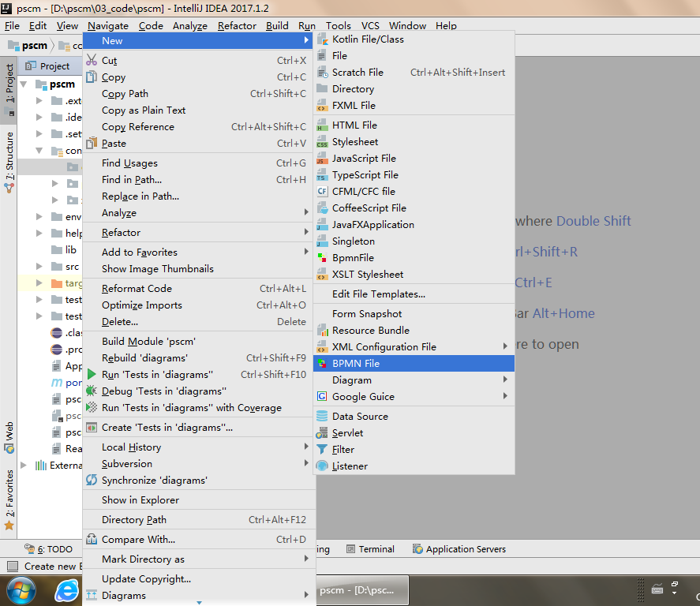Select Show in Explorer
Screen dimensions: 700x606
pos(199,499)
